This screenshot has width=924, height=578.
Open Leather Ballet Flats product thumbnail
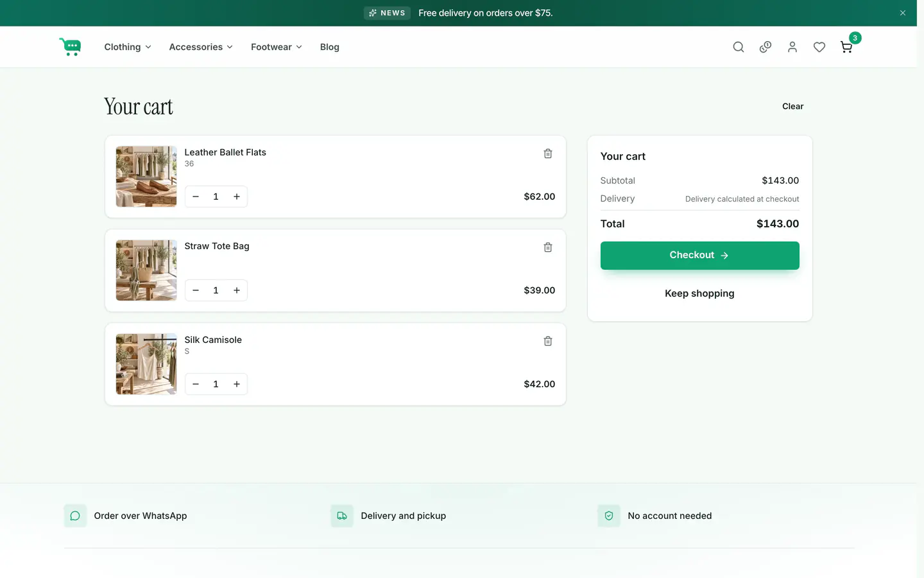tap(146, 177)
